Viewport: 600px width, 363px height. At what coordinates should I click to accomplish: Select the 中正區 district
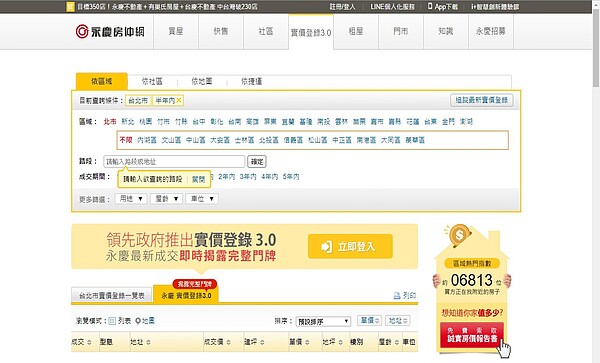coord(342,140)
